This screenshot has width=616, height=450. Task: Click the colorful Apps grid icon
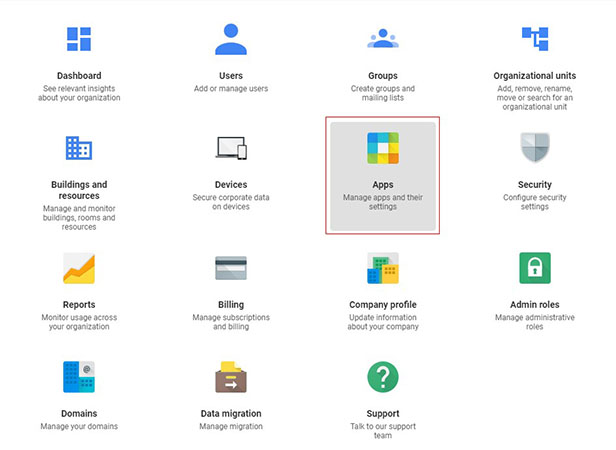pyautogui.click(x=383, y=148)
